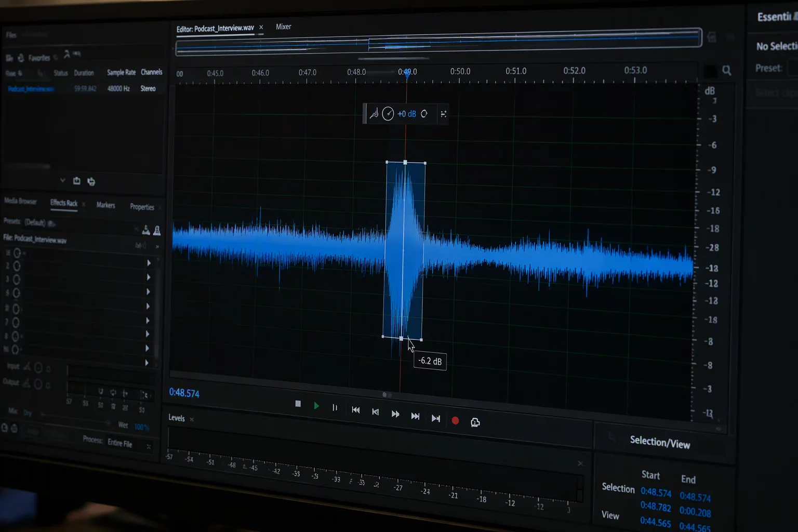
Task: Click the Sample Rate column header
Action: 121,72
